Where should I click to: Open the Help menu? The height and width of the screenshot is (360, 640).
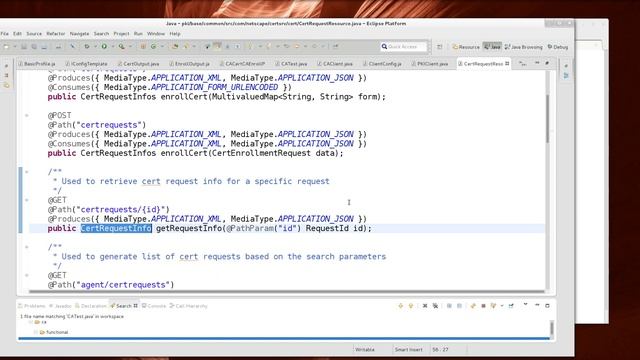pyautogui.click(x=175, y=34)
